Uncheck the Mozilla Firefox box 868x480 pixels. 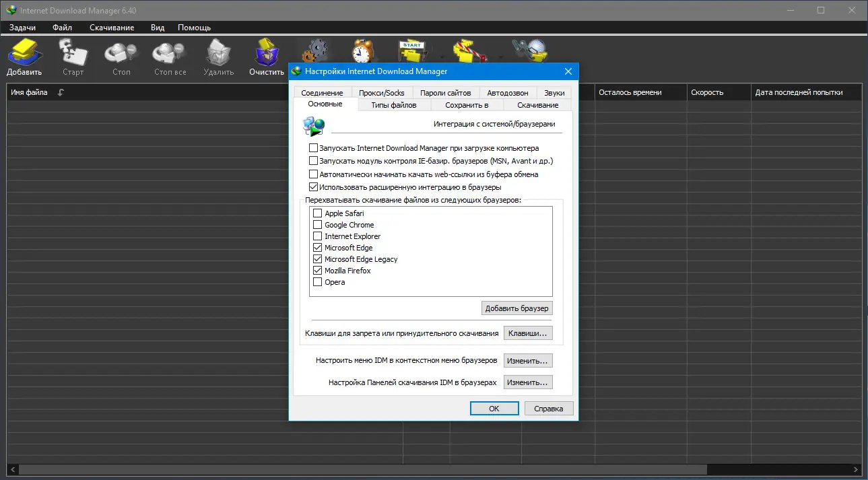click(x=318, y=271)
